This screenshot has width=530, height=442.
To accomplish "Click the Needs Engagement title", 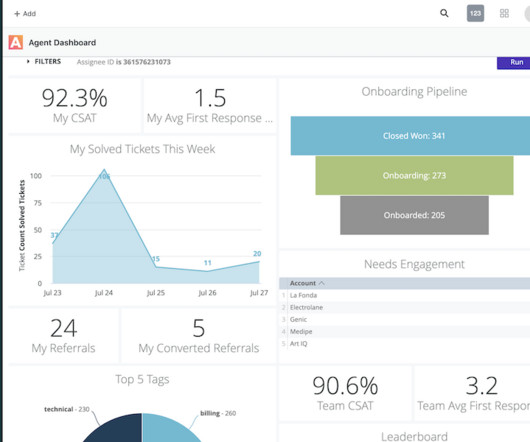I will pos(414,264).
